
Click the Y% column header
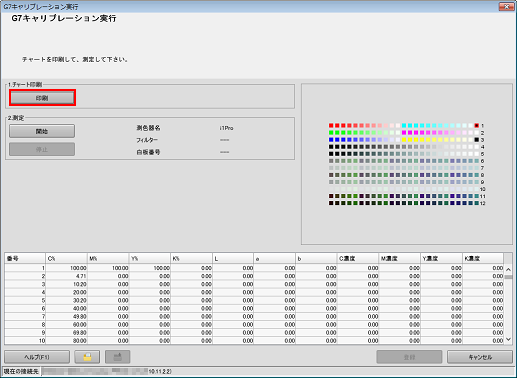[149, 258]
